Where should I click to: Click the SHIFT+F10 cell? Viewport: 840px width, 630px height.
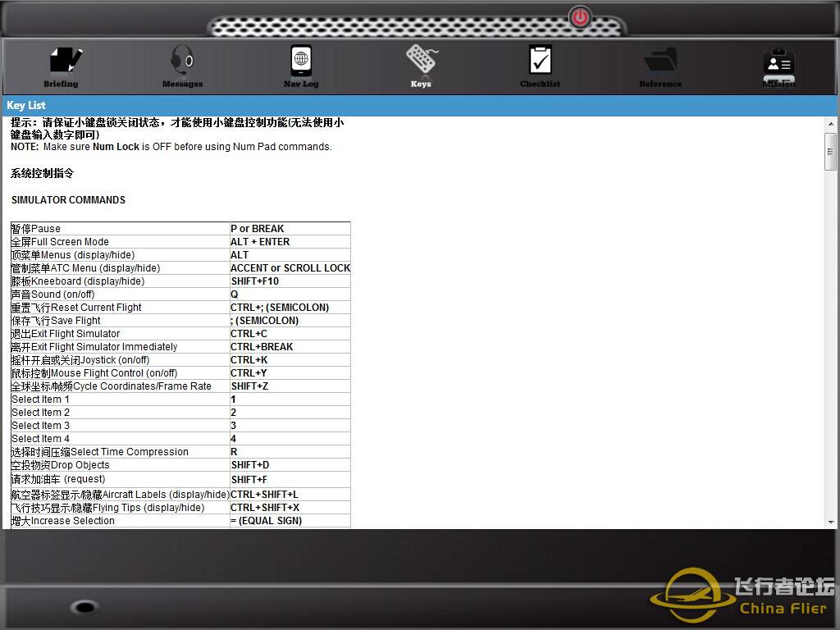pos(290,281)
